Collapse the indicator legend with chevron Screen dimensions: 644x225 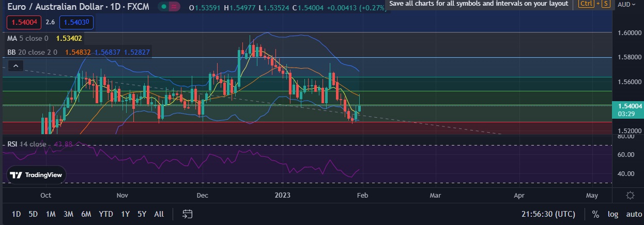click(x=15, y=66)
